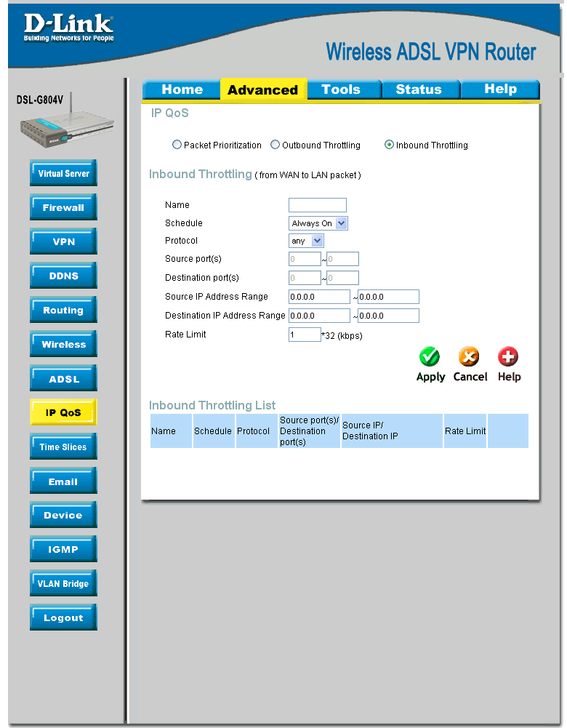Open the Help tab
Viewport: 567px width, 728px height.
pyautogui.click(x=500, y=89)
